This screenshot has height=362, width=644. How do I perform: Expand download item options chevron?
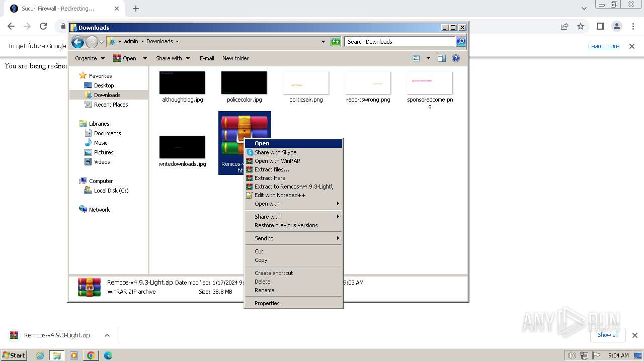[x=107, y=335]
